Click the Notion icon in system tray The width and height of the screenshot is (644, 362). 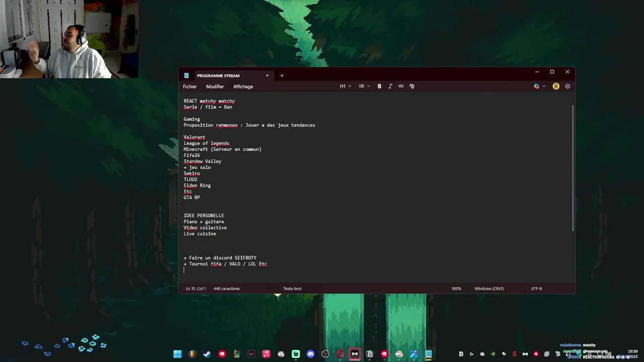click(461, 354)
